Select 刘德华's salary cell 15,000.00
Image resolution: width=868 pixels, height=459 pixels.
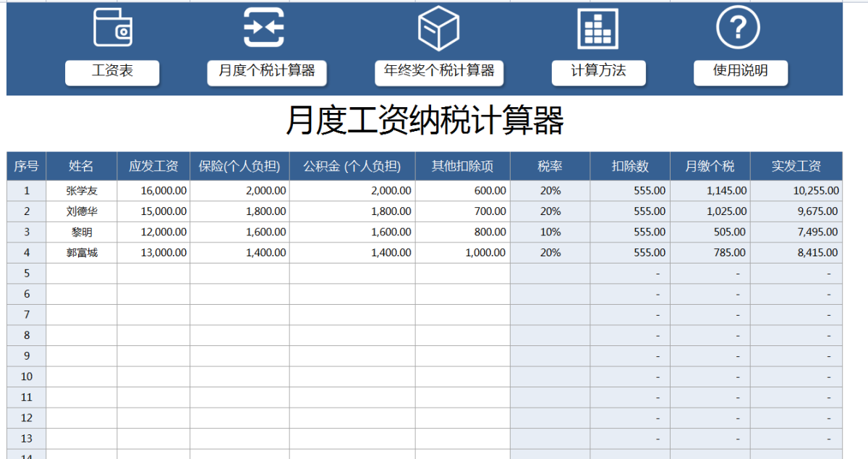(x=153, y=211)
